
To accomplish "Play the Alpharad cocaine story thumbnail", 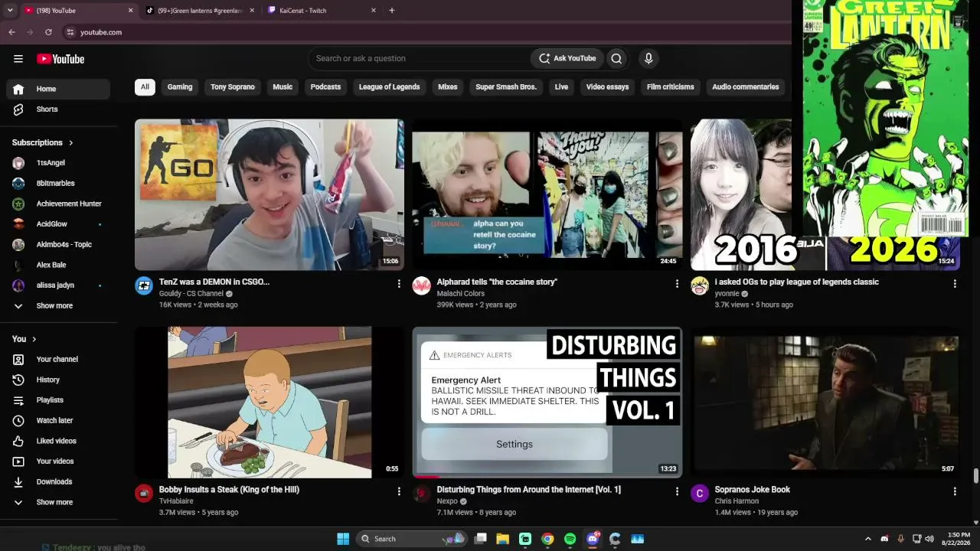I will pyautogui.click(x=547, y=194).
